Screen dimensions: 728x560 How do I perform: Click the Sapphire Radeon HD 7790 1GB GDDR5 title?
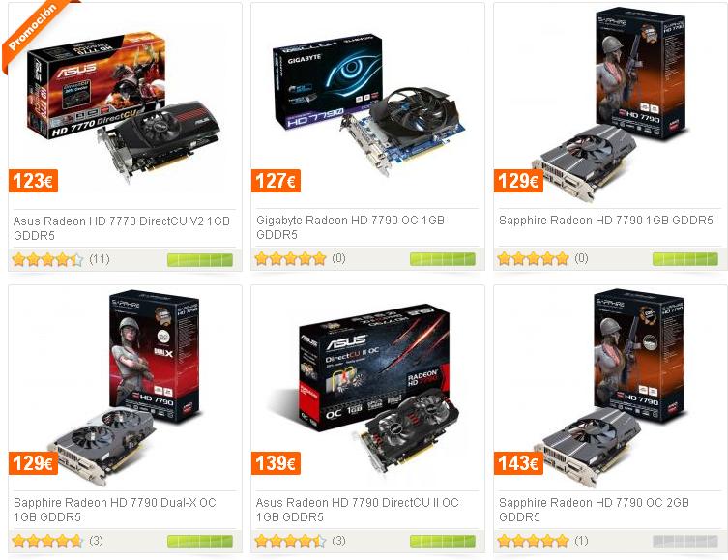[x=605, y=221]
